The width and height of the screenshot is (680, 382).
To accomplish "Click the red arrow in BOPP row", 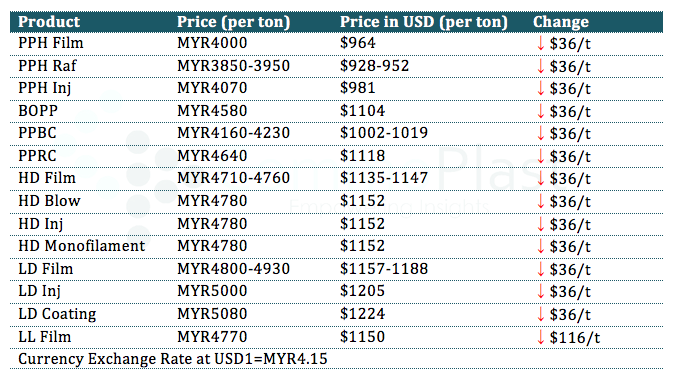I will coord(540,111).
